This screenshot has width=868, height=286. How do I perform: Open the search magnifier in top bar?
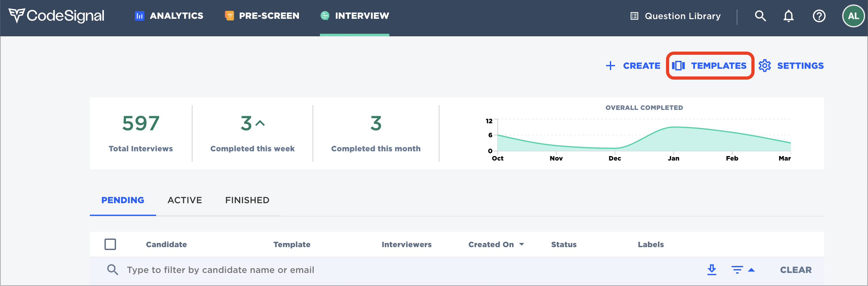[760, 16]
